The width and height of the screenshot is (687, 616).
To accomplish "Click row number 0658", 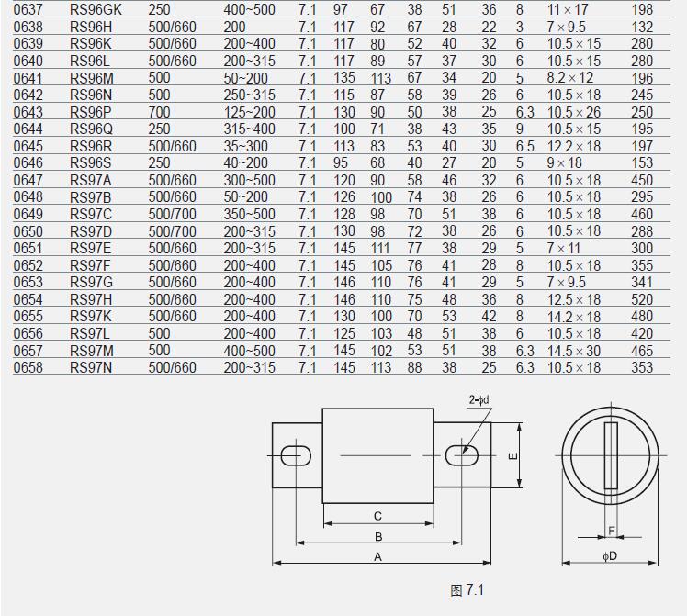I will (27, 367).
